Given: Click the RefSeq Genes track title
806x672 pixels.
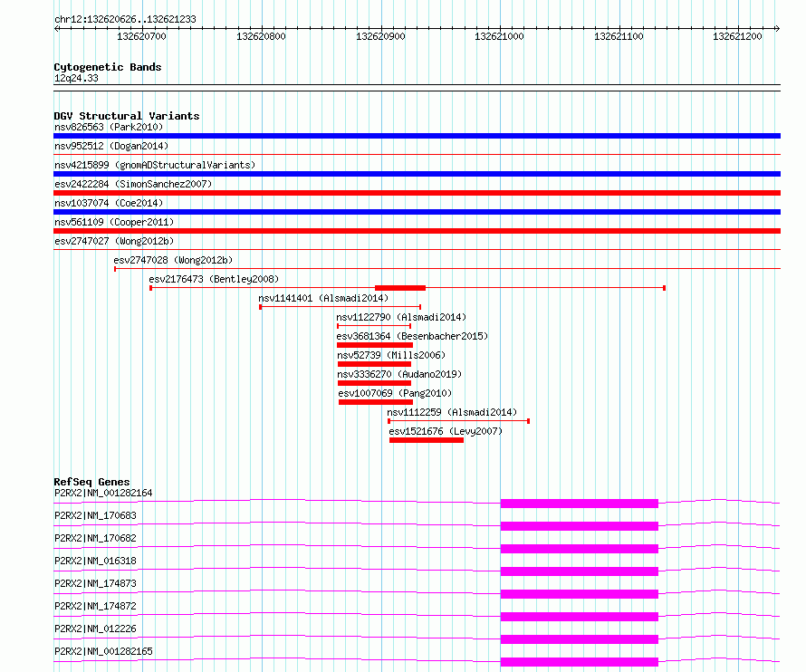Looking at the screenshot, I should pos(92,482).
